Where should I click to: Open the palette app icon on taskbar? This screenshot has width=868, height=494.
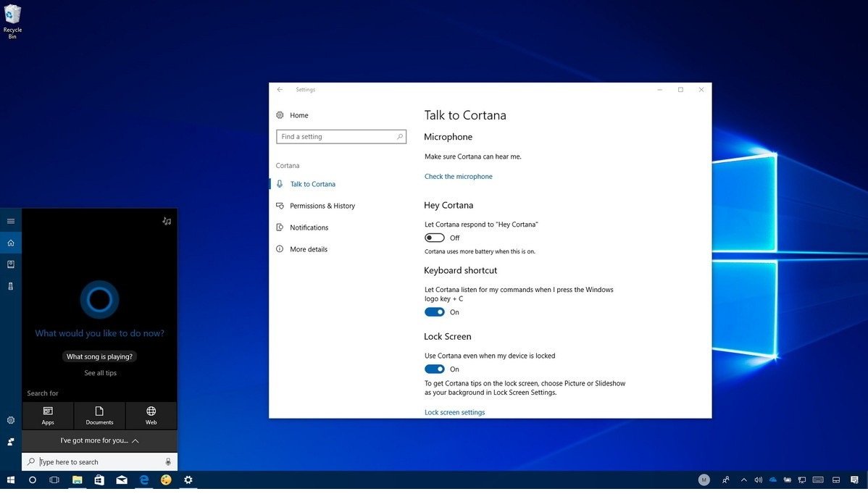(x=166, y=480)
